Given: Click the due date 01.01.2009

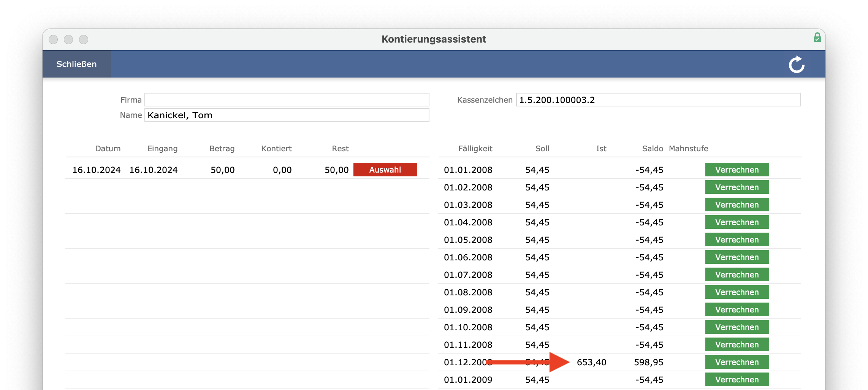Looking at the screenshot, I should [x=468, y=380].
